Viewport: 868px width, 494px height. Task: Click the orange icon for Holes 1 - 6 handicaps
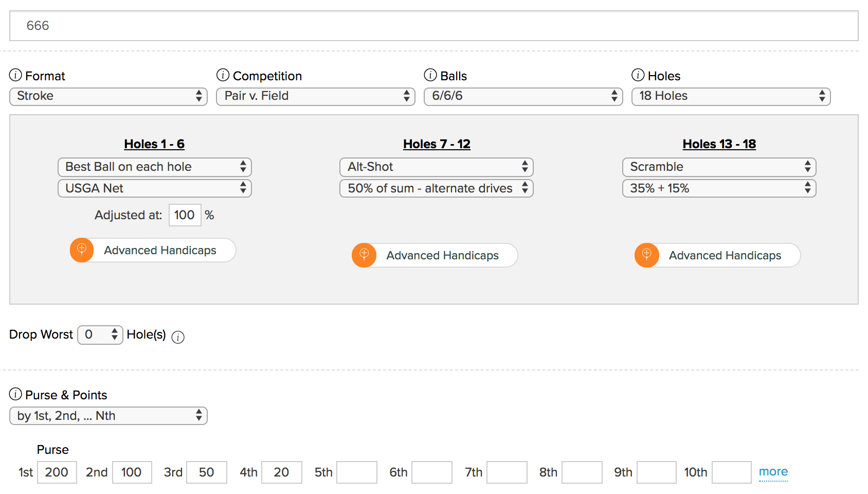(x=82, y=250)
